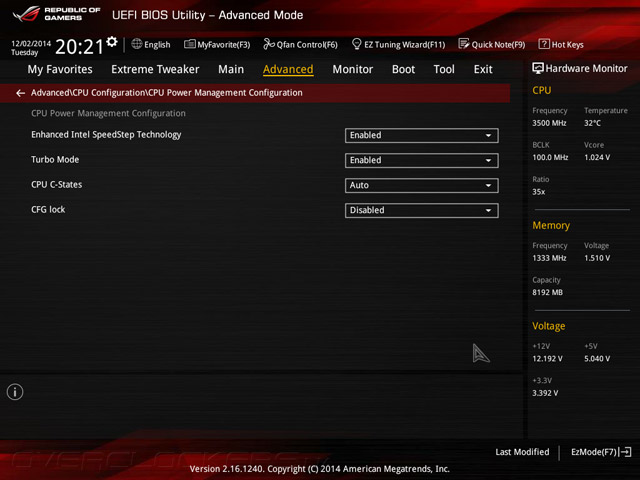Select the Advanced tab

(x=288, y=69)
